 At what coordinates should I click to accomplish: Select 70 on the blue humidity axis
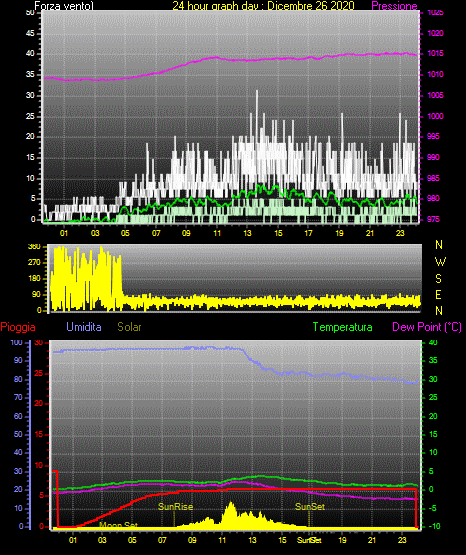(18, 397)
